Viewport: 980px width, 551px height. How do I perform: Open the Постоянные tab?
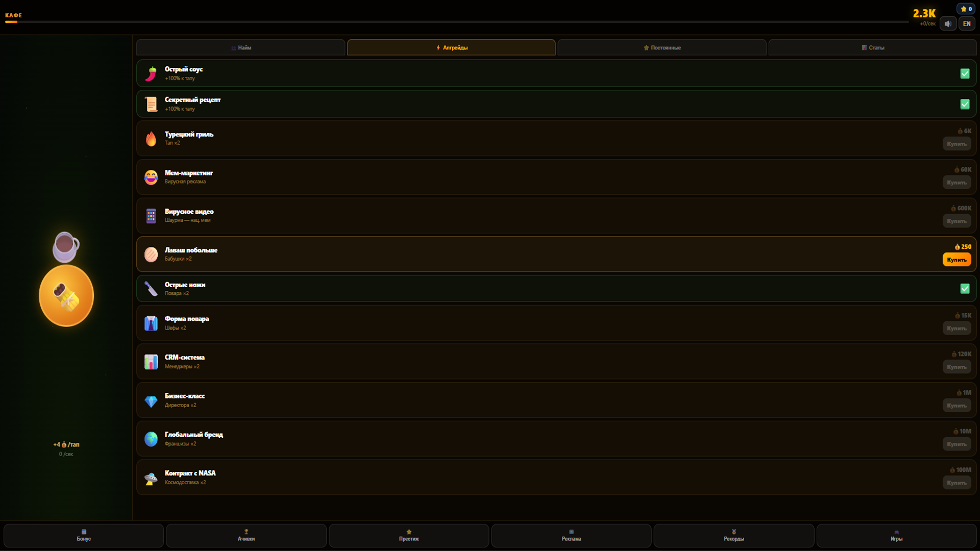tap(662, 47)
